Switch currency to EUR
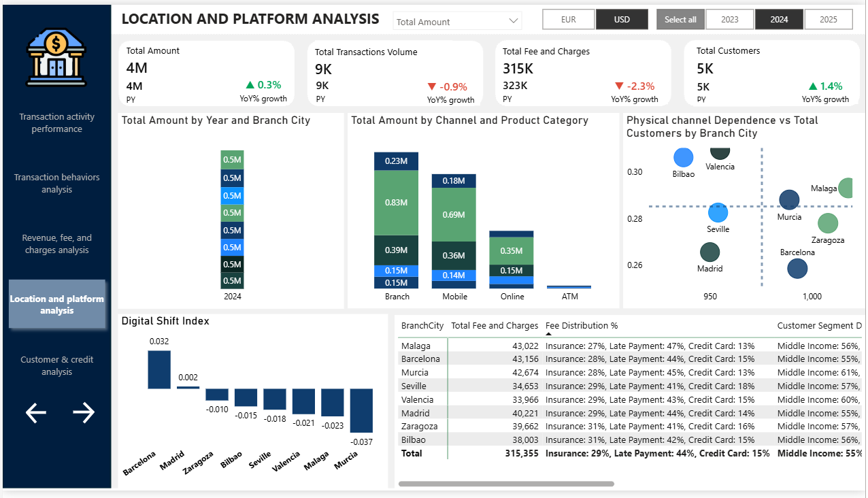The height and width of the screenshot is (498, 868). [x=568, y=20]
